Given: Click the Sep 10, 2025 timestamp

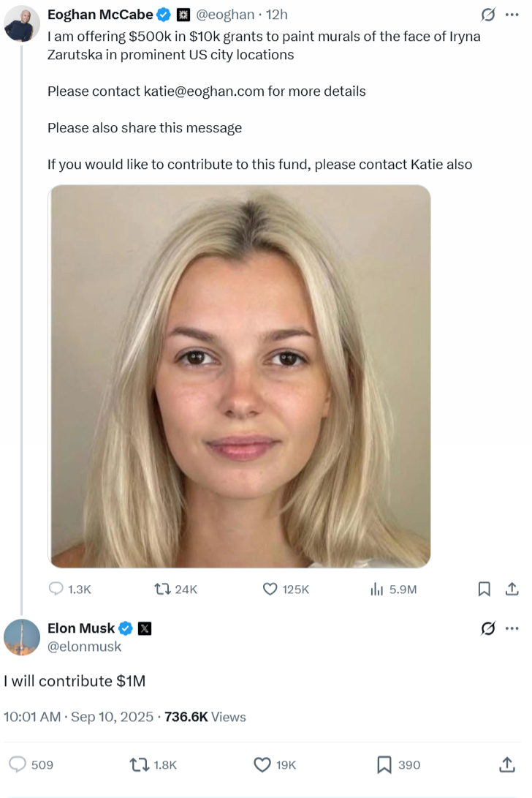Looking at the screenshot, I should point(112,717).
